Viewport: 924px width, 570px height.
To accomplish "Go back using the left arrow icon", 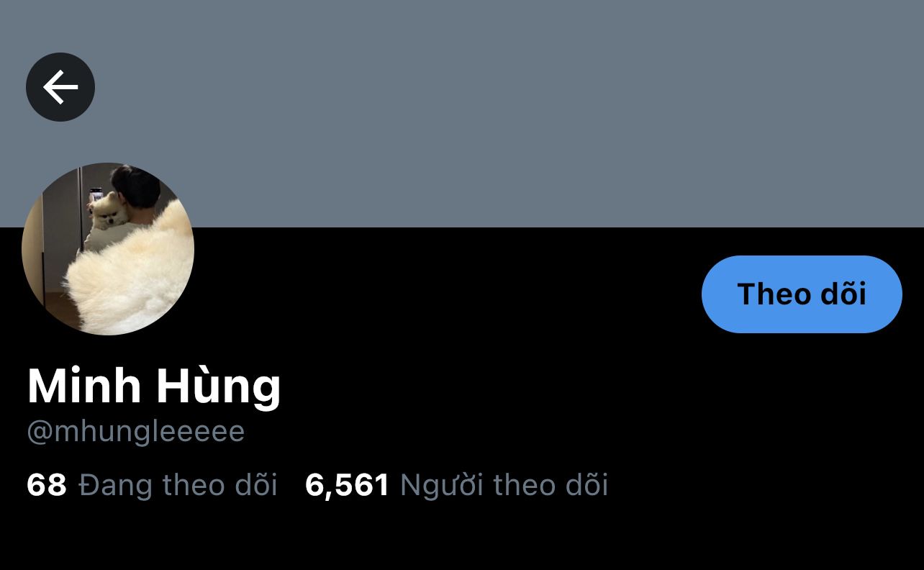I will click(x=60, y=87).
